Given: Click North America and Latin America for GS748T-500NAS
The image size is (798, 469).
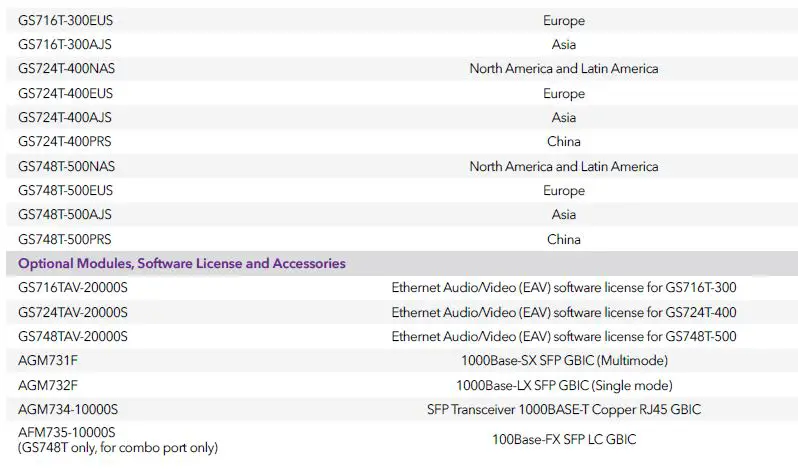Looking at the screenshot, I should [x=563, y=166].
